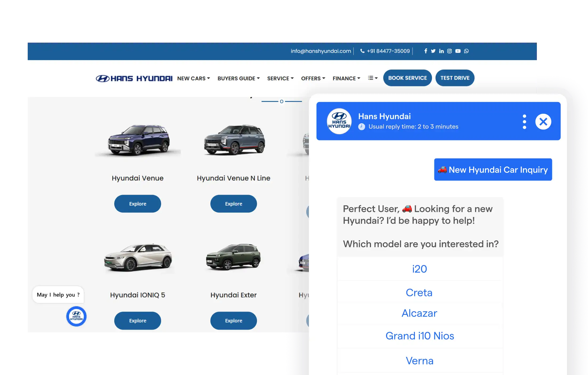Expand the SERVICE dropdown menu
The image size is (588, 375).
coord(280,78)
